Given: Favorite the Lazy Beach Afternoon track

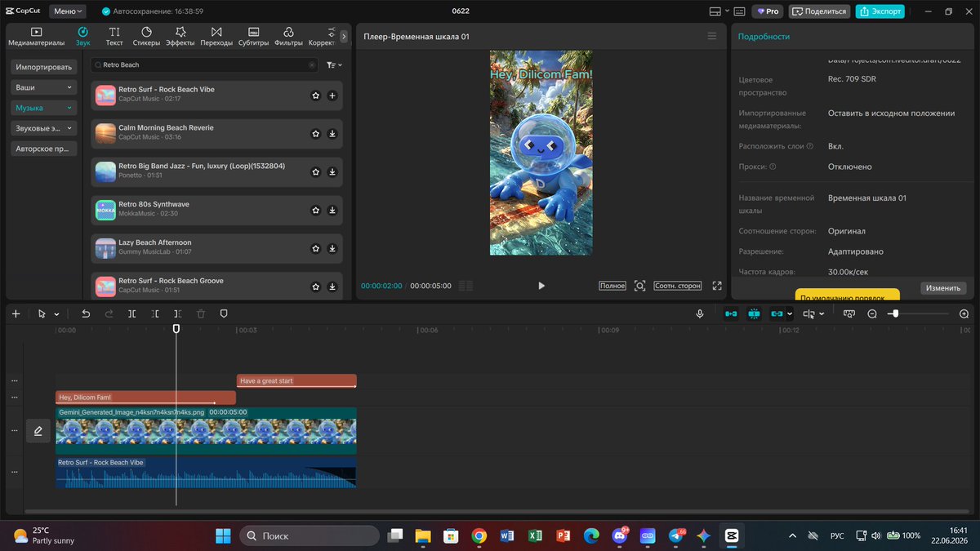Looking at the screenshot, I should coord(316,249).
